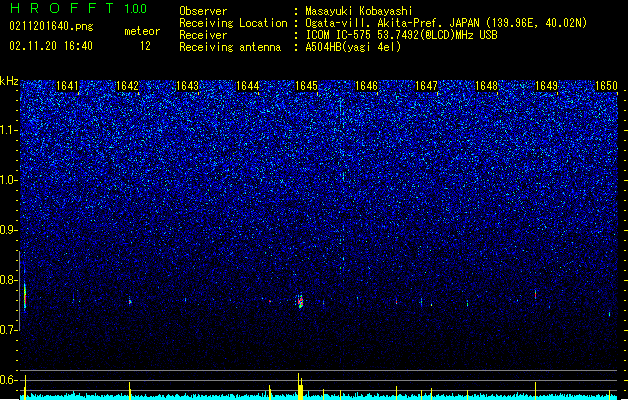
Task: Click the 0.8 kHz axis label
Action: pos(9,280)
